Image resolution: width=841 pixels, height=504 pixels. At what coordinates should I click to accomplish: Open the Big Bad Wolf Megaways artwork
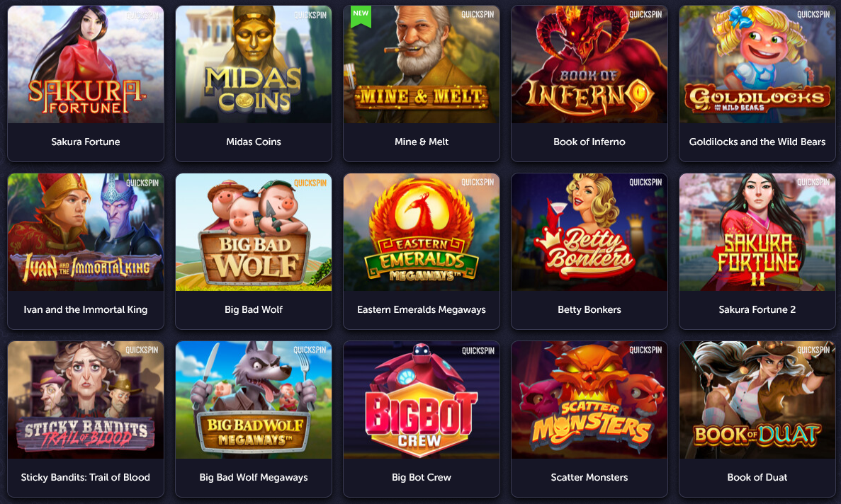[x=253, y=399]
